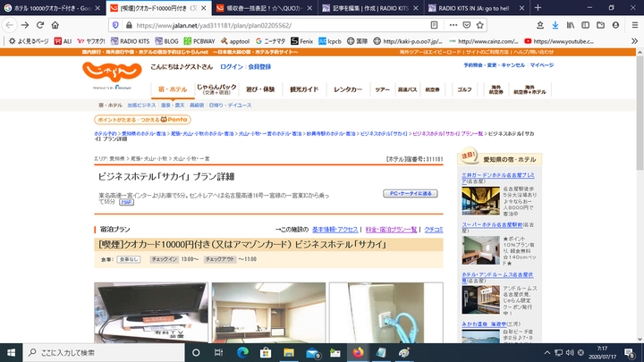Image resolution: width=644 pixels, height=362 pixels.
Task: Reload the current page
Action: [x=40, y=25]
